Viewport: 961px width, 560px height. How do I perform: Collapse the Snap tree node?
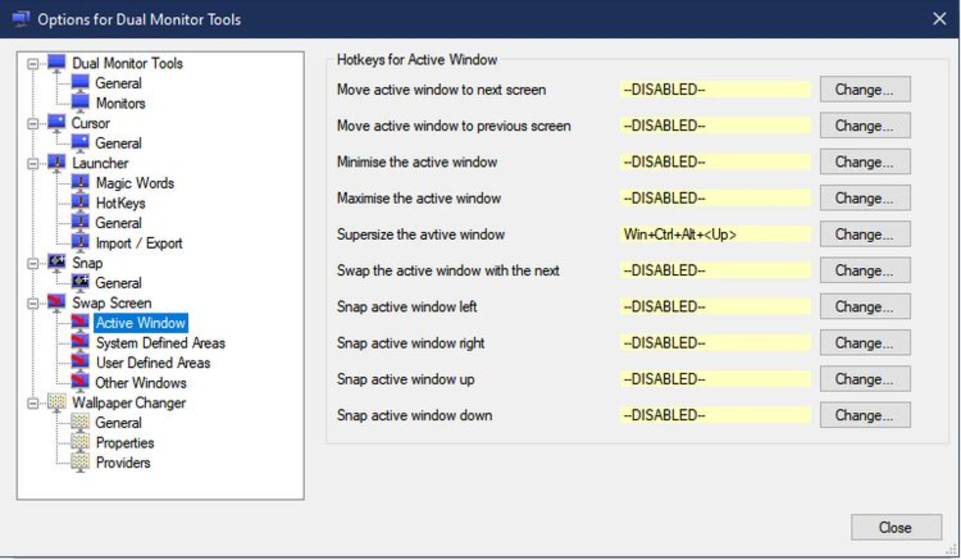tap(33, 263)
